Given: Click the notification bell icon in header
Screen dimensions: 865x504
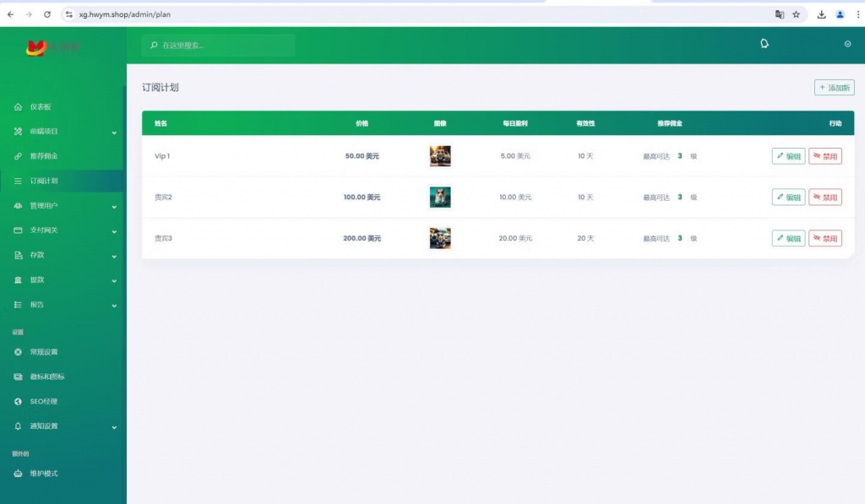Looking at the screenshot, I should tap(764, 44).
